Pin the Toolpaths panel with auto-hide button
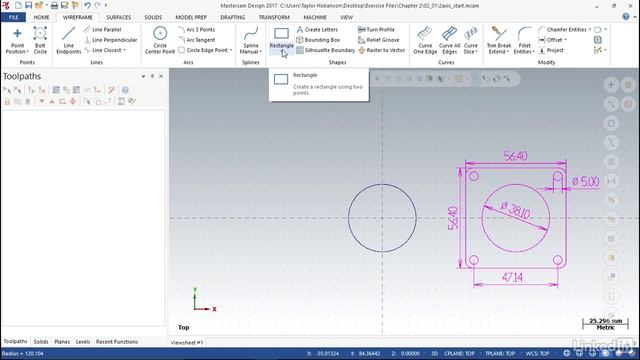Viewport: 640px width, 360px height. [x=152, y=76]
